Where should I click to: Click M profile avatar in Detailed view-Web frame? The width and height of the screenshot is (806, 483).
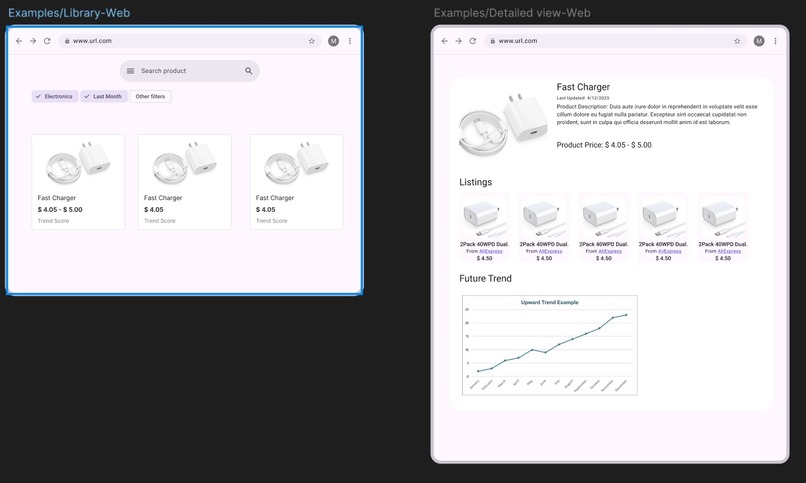pyautogui.click(x=759, y=41)
